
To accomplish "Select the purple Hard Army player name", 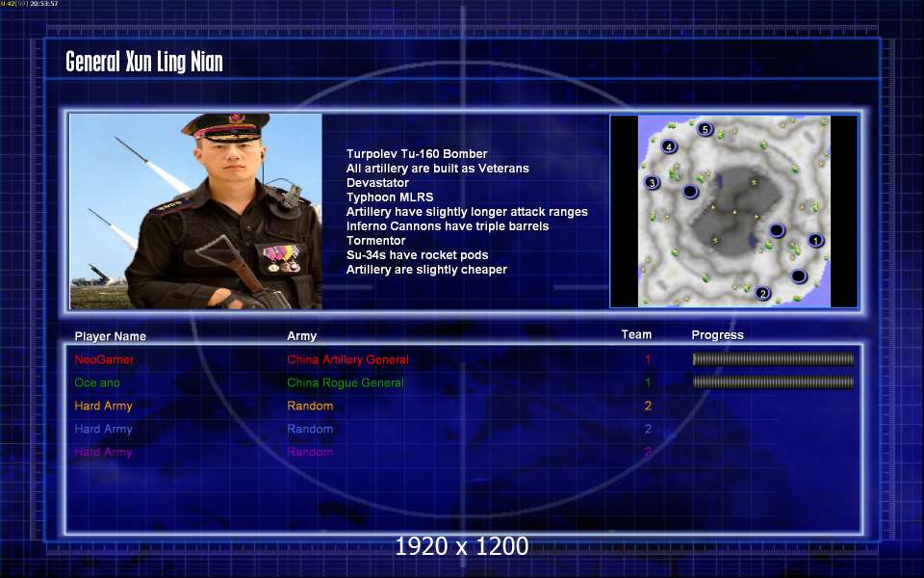I will click(103, 453).
